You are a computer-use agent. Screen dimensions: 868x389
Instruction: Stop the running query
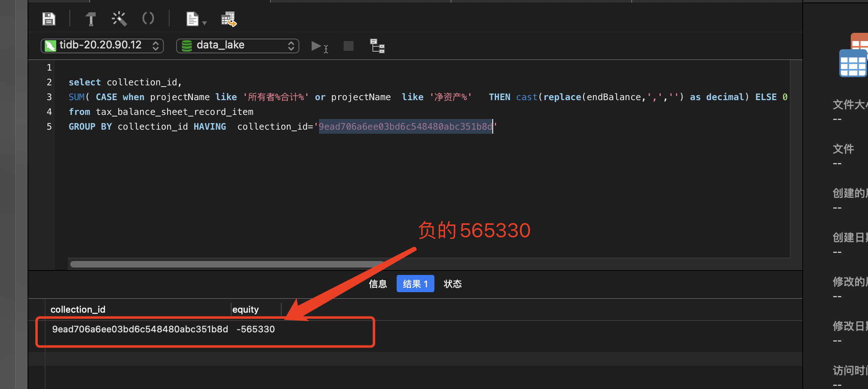(x=349, y=46)
